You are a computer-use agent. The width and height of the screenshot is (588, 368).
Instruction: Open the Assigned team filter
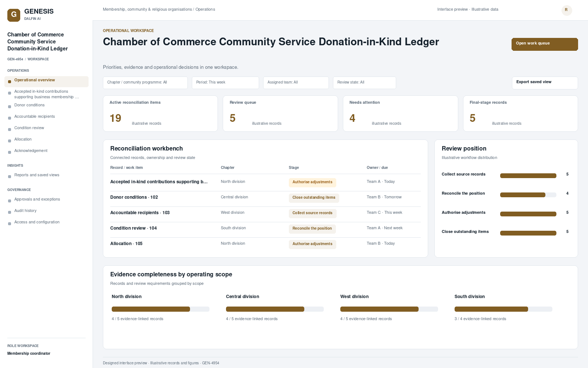296,83
